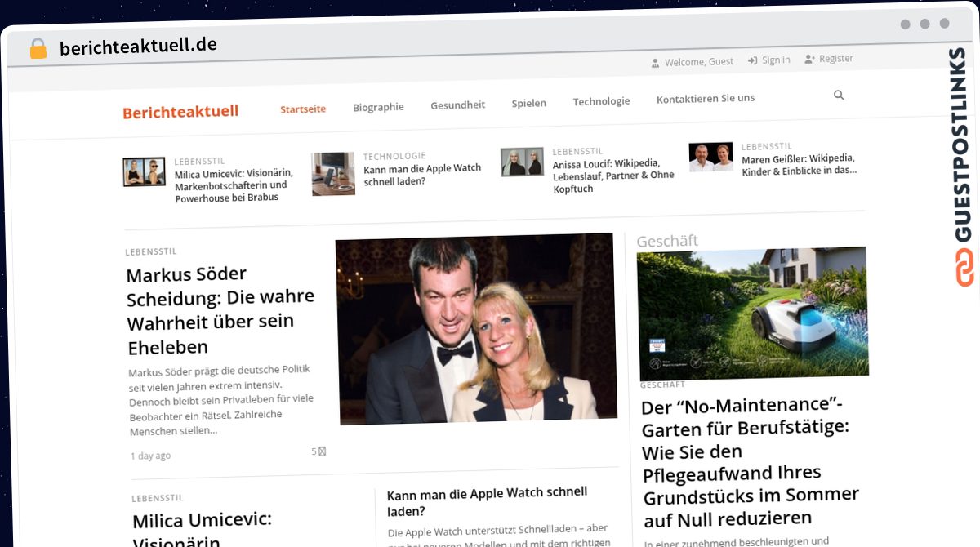Click LEBENSSTIL tag above Anissa Loucif
980x547 pixels.
click(x=577, y=151)
